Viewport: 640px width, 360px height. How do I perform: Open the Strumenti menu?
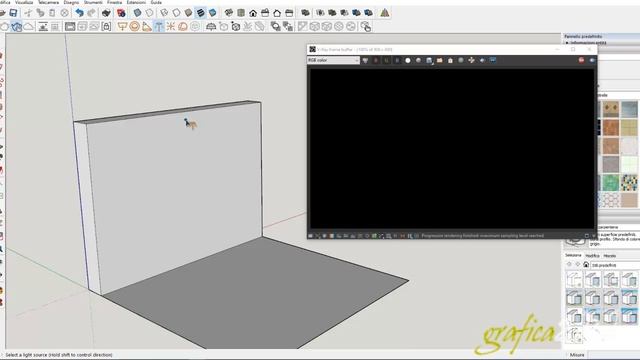click(x=93, y=2)
